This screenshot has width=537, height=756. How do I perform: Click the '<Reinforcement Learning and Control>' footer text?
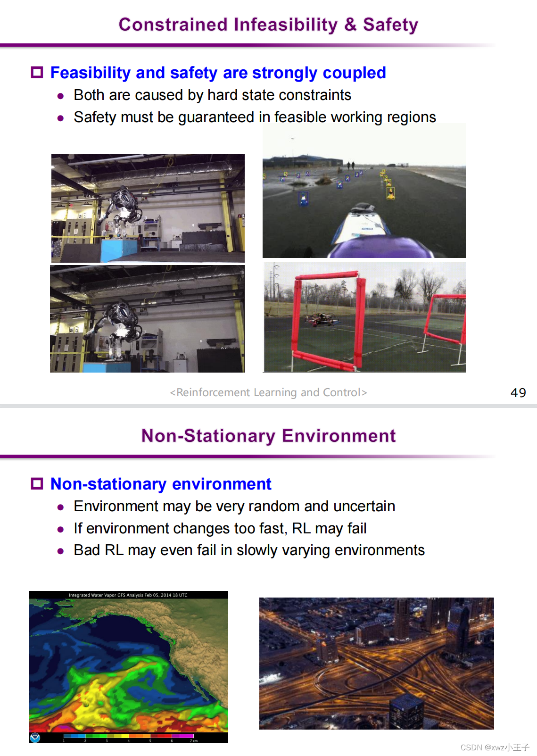(x=268, y=392)
